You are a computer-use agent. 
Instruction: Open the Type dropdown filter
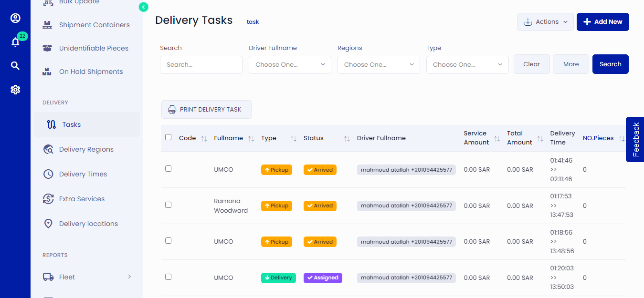point(467,64)
